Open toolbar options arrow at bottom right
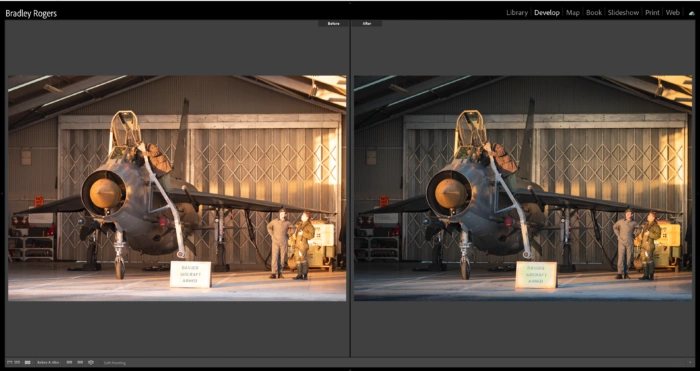The image size is (700, 371). click(691, 363)
